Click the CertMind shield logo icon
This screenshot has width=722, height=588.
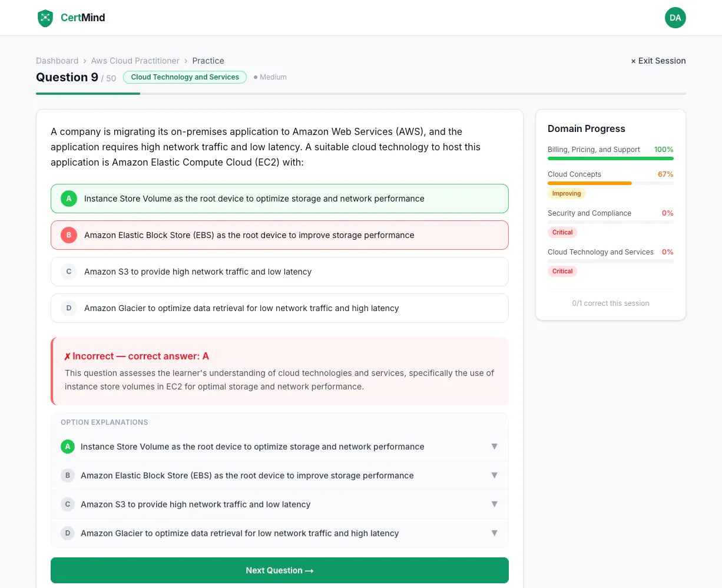click(x=45, y=18)
